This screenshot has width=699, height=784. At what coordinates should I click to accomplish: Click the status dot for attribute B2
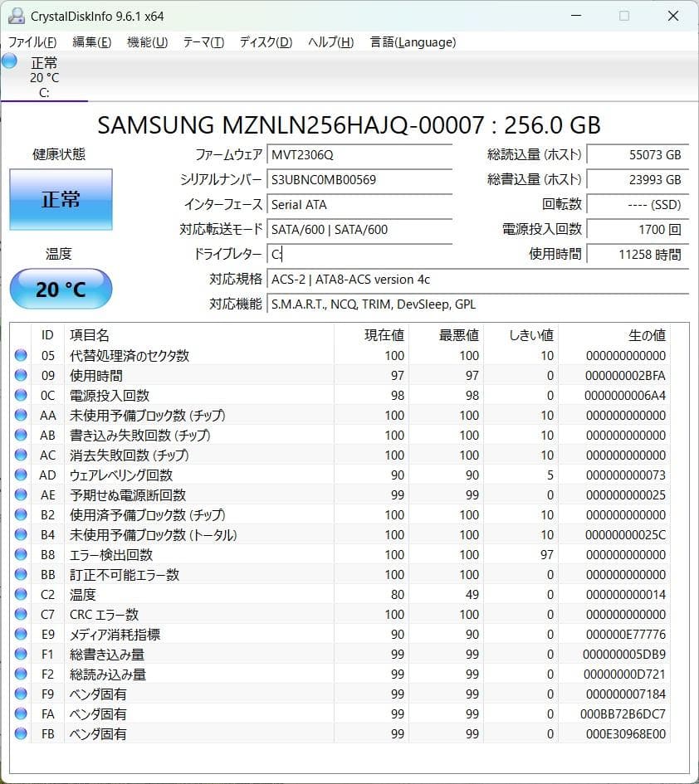coord(21,514)
